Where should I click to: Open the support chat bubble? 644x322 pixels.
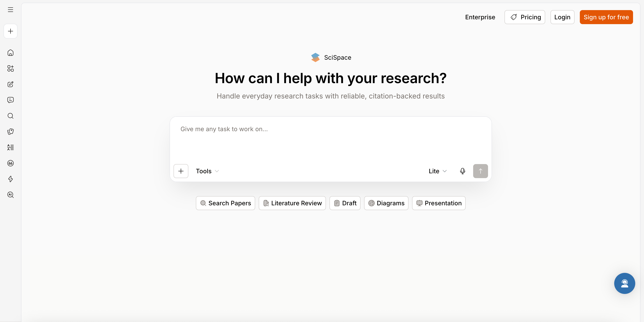click(625, 283)
